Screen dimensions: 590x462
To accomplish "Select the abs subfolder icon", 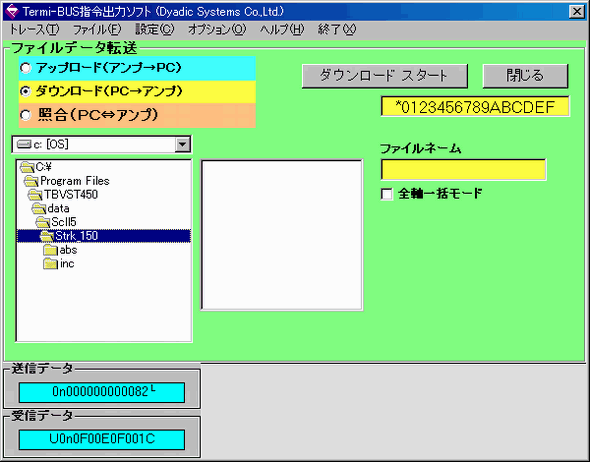I will tap(50, 250).
